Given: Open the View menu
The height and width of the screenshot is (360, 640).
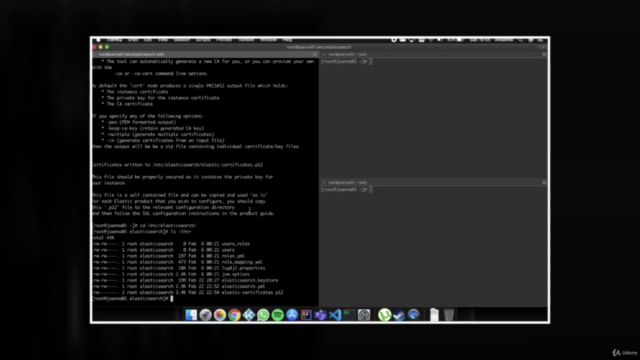Looking at the screenshot, I should [x=163, y=40].
